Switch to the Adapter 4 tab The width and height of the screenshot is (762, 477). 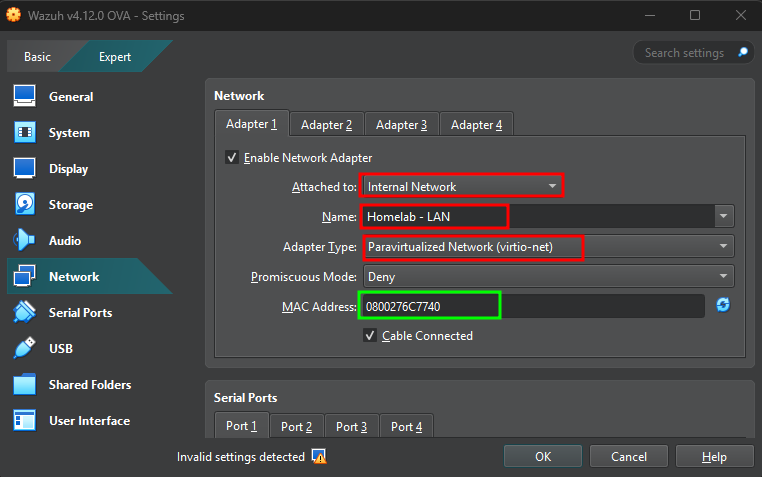(x=476, y=125)
